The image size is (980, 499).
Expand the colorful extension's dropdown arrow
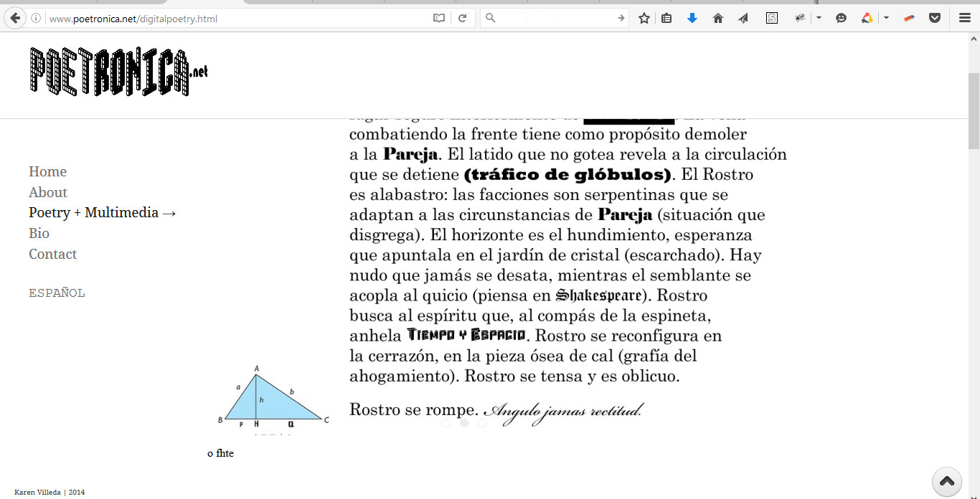(886, 19)
